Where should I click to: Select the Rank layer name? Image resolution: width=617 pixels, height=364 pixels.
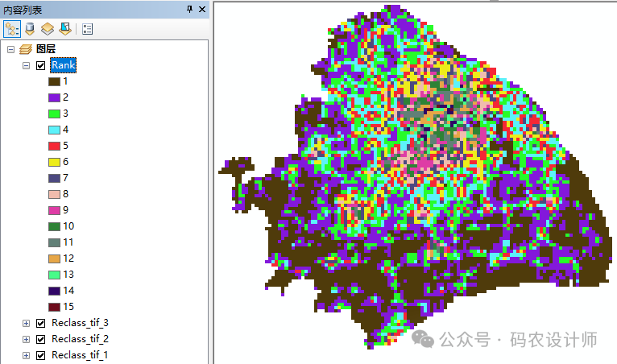(x=64, y=65)
